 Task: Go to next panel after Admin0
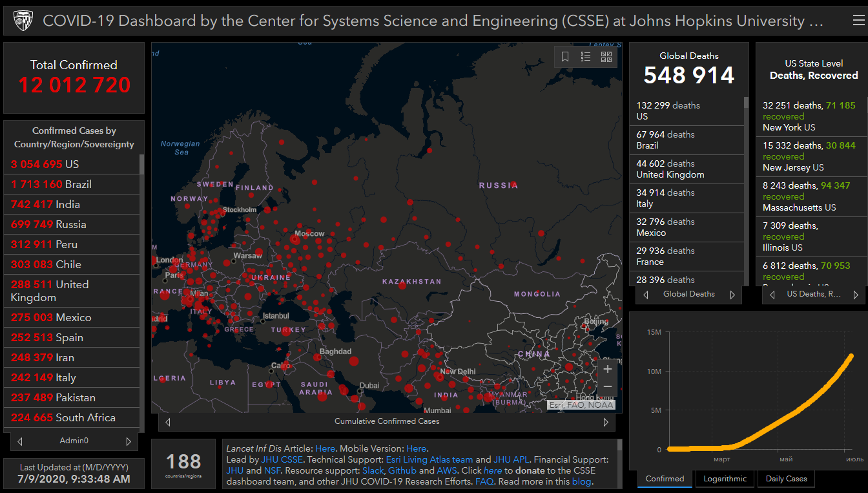click(129, 441)
